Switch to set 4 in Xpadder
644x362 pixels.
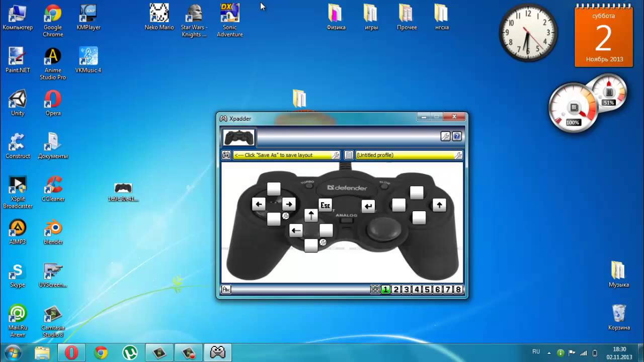pos(417,290)
